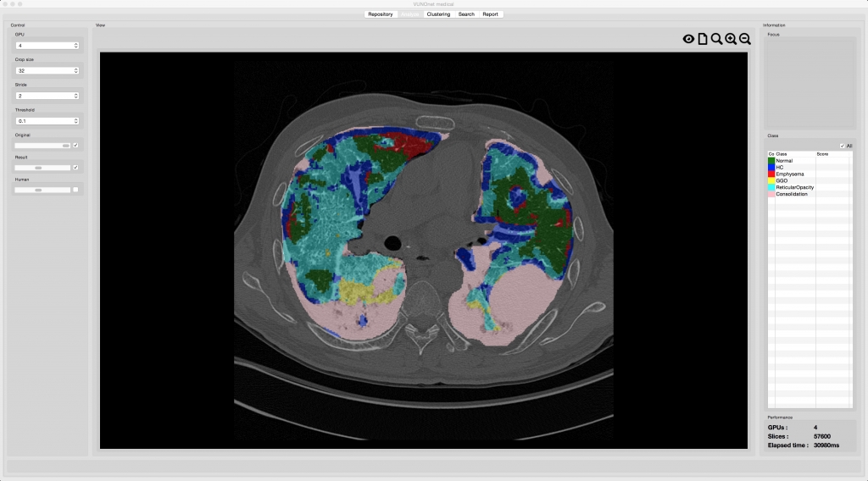Screen dimensions: 868x481
Task: Click the Class column header
Action: (x=795, y=154)
